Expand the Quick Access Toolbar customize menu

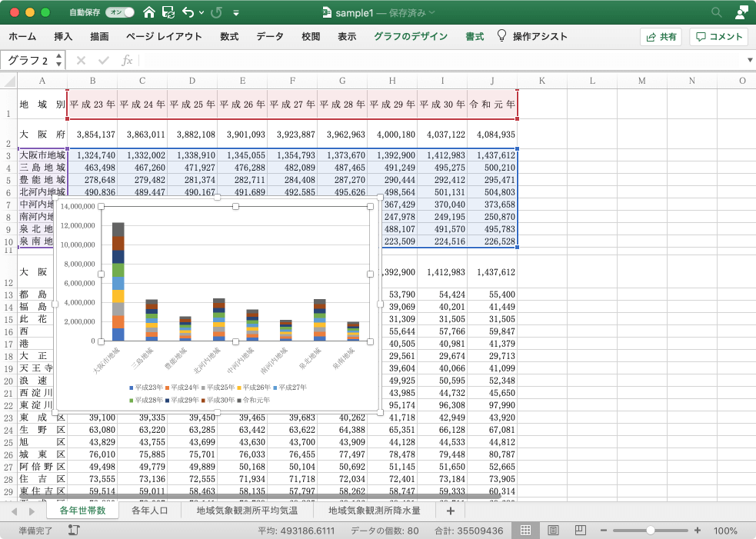point(235,13)
